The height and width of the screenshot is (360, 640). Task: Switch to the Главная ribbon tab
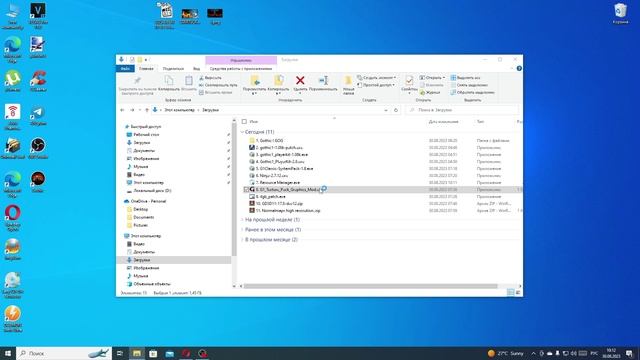[146, 69]
